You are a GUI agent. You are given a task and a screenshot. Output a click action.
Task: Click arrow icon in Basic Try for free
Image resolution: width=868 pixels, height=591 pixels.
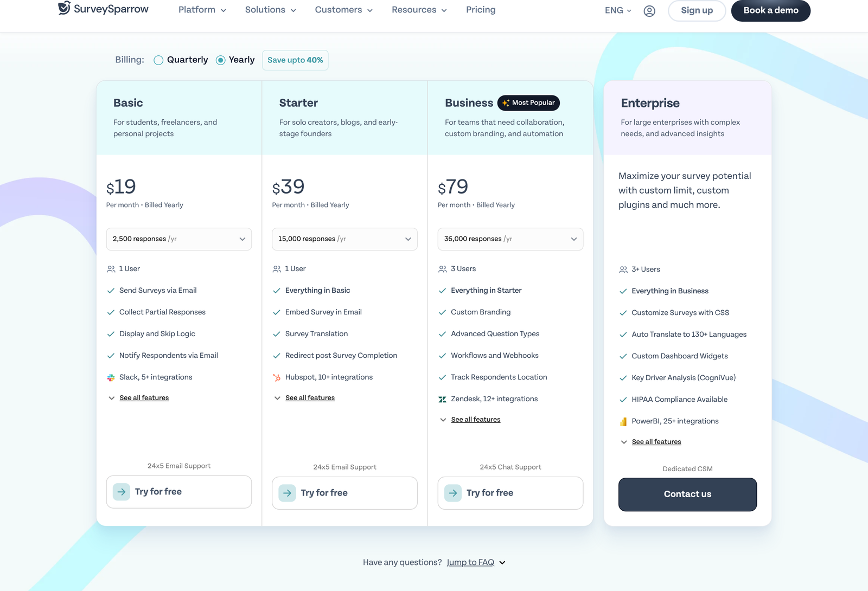click(122, 492)
